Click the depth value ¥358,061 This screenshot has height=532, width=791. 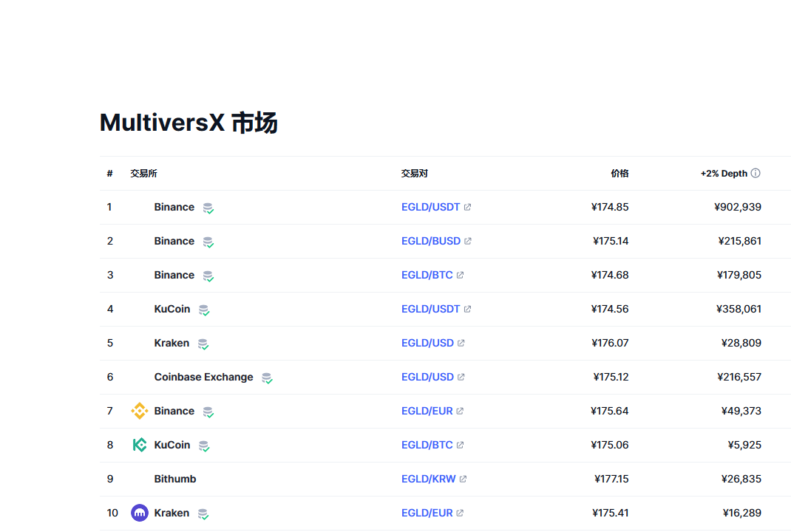point(739,309)
